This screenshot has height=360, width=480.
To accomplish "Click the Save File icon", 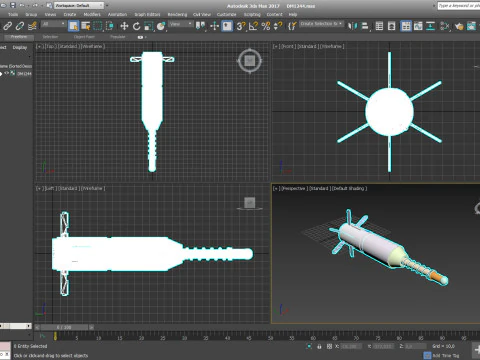I will click(13, 5).
